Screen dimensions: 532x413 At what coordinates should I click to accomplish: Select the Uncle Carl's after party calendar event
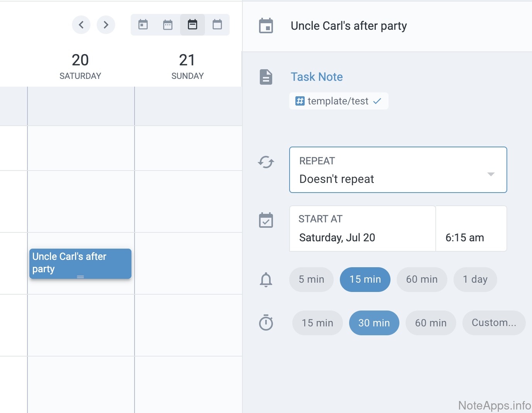point(80,263)
